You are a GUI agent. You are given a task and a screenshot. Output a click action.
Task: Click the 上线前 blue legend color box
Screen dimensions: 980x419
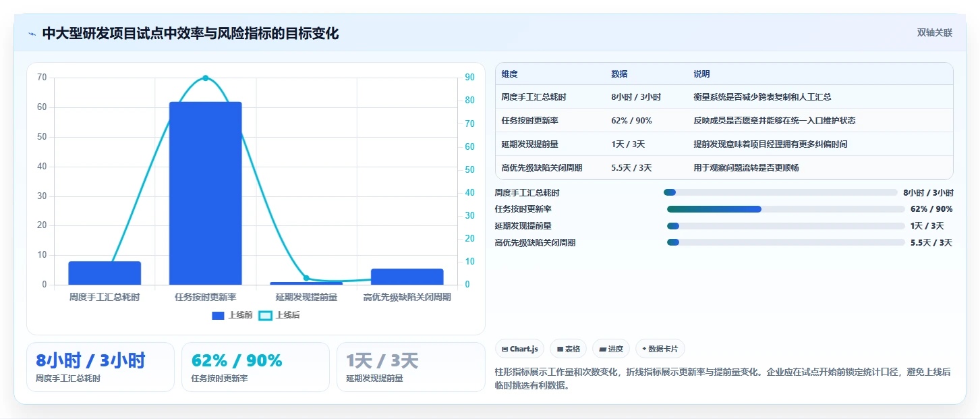coord(218,315)
